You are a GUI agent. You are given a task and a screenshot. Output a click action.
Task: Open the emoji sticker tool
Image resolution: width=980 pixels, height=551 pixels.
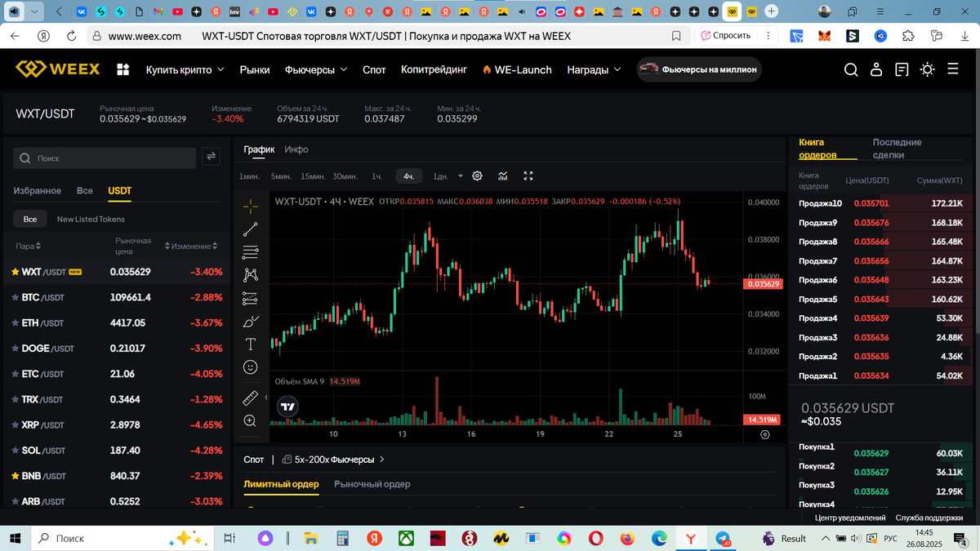pyautogui.click(x=251, y=367)
